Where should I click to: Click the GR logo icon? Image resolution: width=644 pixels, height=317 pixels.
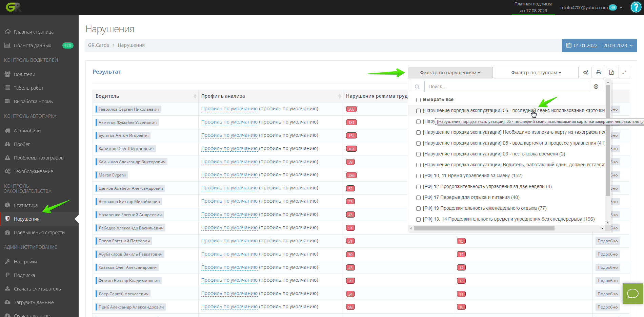14,7
